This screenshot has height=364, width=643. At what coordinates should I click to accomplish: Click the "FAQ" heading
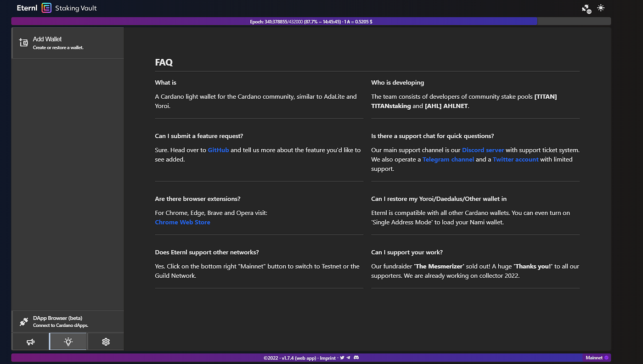[164, 62]
